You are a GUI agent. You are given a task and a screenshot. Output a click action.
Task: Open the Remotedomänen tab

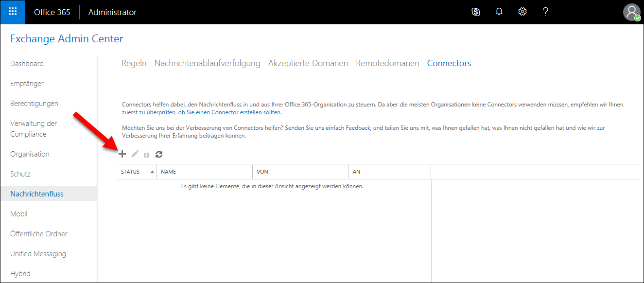coord(387,63)
